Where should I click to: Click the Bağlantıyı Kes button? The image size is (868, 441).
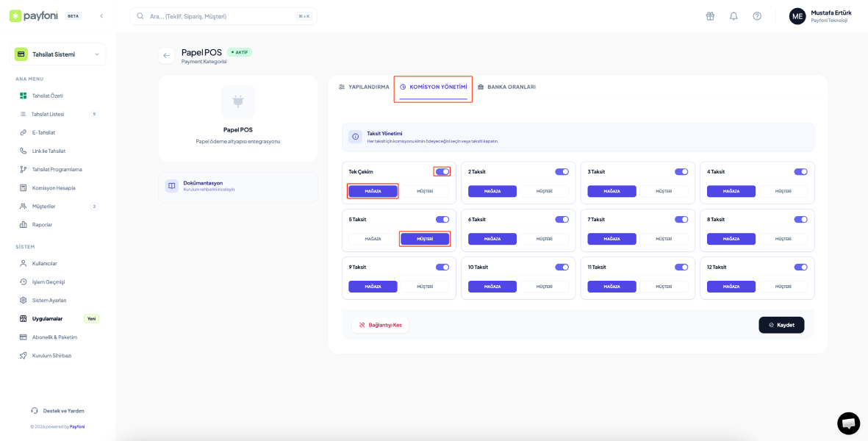[380, 325]
